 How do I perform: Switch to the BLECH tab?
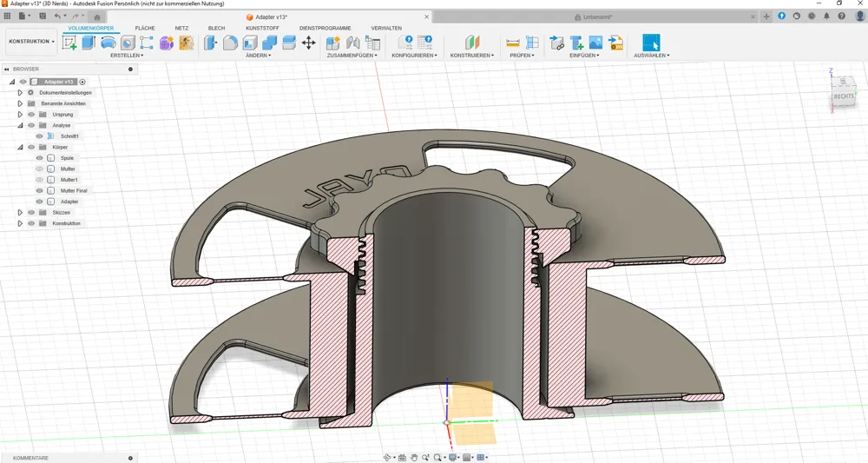(216, 29)
